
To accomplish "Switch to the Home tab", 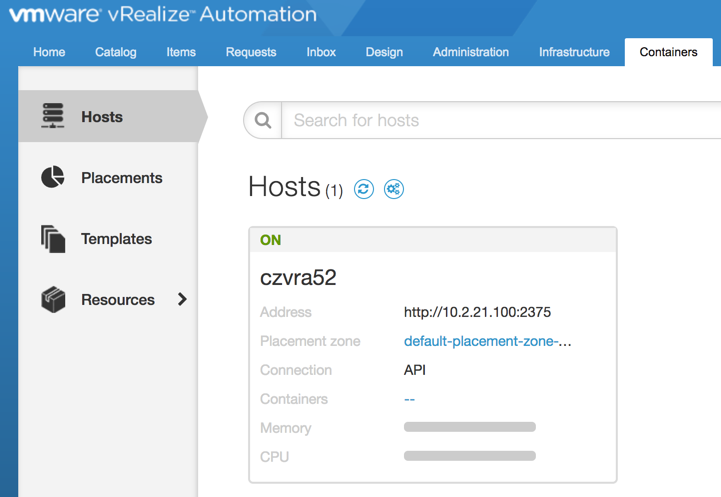I will click(49, 52).
